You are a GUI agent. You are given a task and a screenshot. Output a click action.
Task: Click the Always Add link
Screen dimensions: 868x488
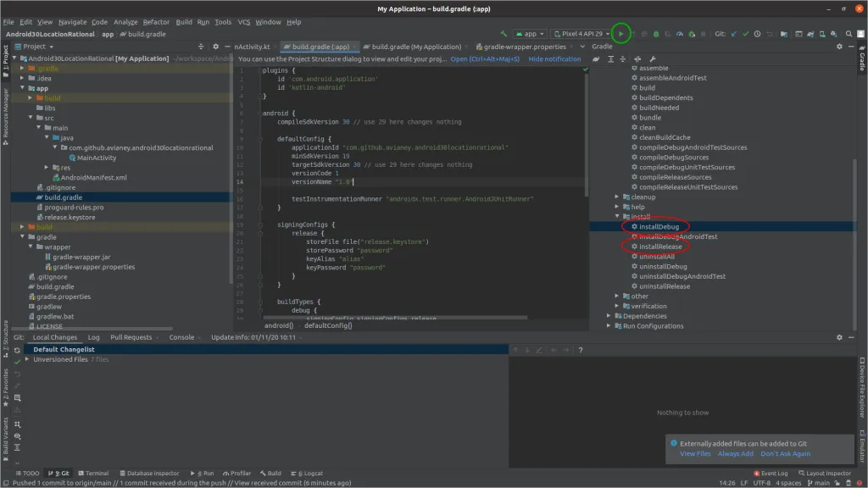pyautogui.click(x=735, y=454)
